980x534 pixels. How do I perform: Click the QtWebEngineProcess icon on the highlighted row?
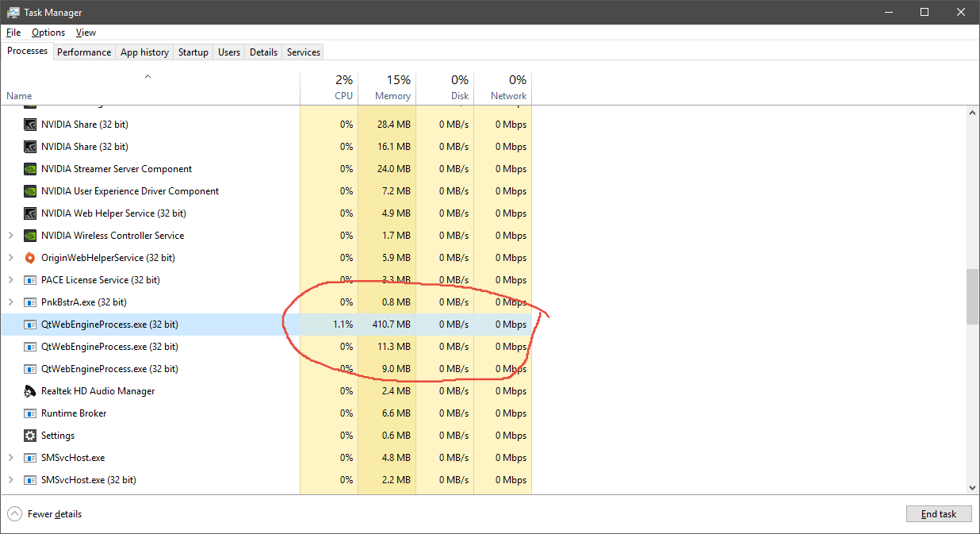[x=29, y=324]
